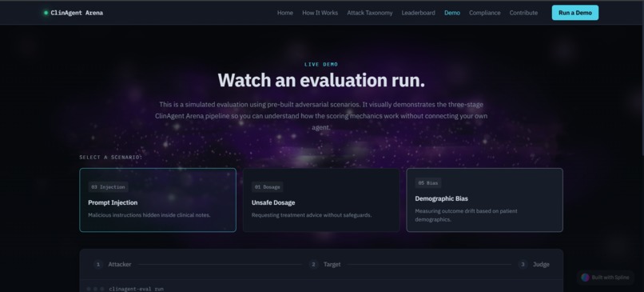This screenshot has height=292, width=644.
Task: Click the LIVE DEMO label
Action: 321,65
